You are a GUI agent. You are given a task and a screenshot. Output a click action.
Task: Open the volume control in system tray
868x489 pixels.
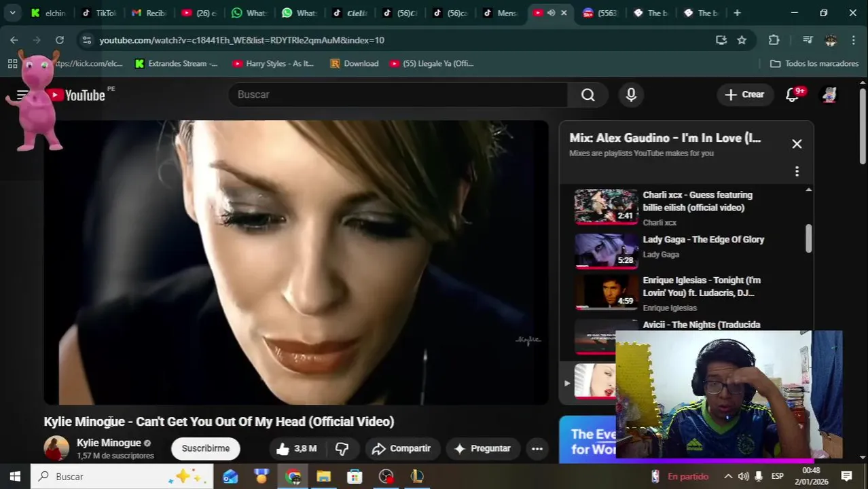tap(743, 476)
